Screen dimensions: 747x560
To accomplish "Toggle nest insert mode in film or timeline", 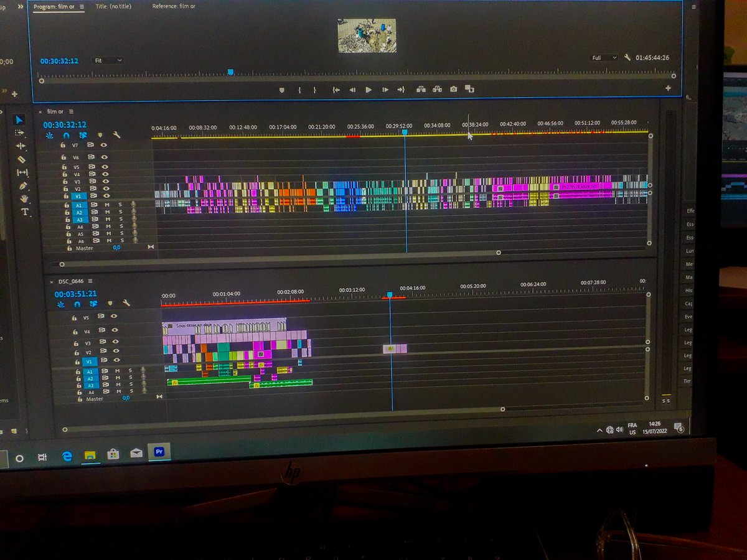I will pos(49,135).
